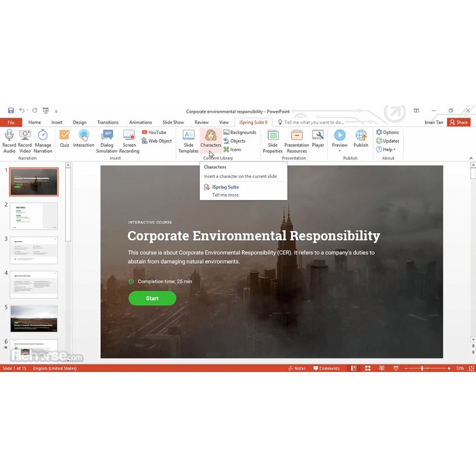
Task: Toggle the Notes pane
Action: pyautogui.click(x=296, y=369)
